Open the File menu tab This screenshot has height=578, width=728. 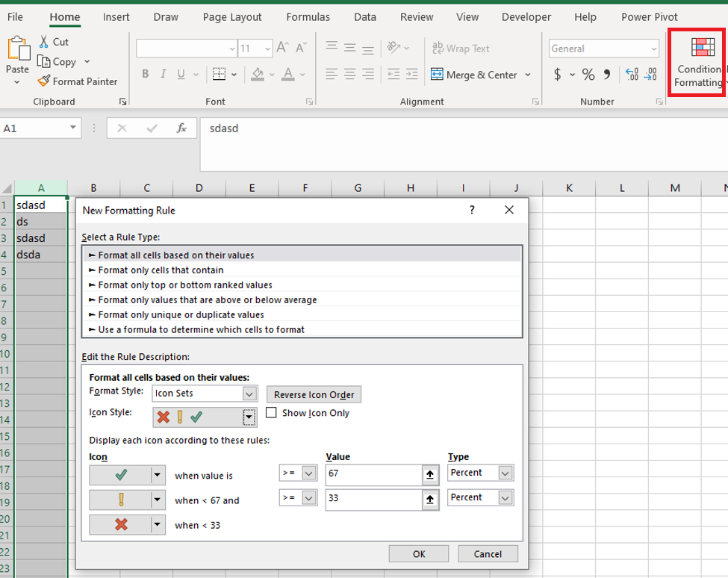[15, 17]
